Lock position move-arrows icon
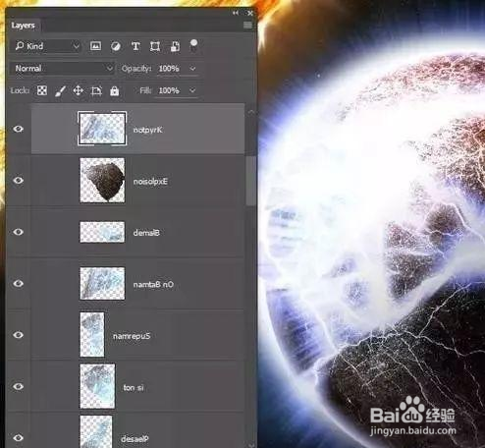The image size is (485, 448). (78, 90)
